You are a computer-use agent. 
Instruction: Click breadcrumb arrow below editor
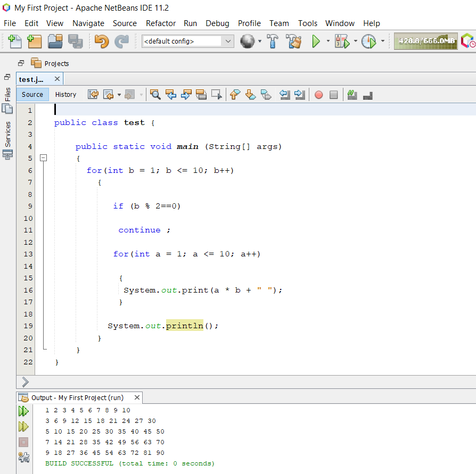25,382
